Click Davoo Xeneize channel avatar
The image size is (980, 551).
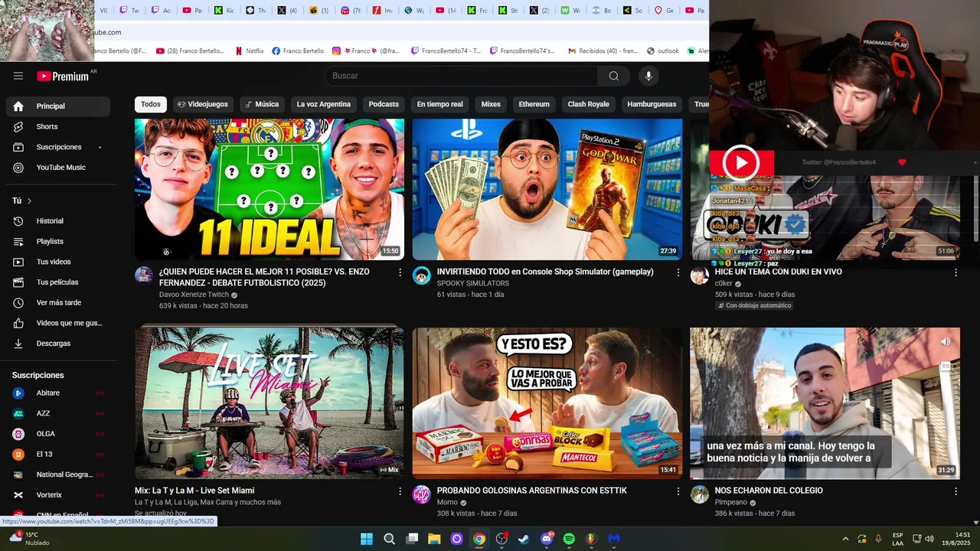point(144,275)
